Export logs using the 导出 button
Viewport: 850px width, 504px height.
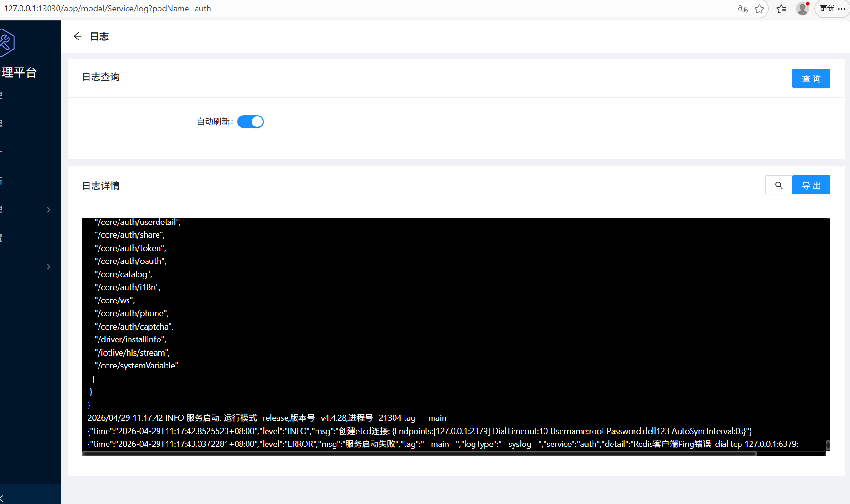tap(811, 185)
